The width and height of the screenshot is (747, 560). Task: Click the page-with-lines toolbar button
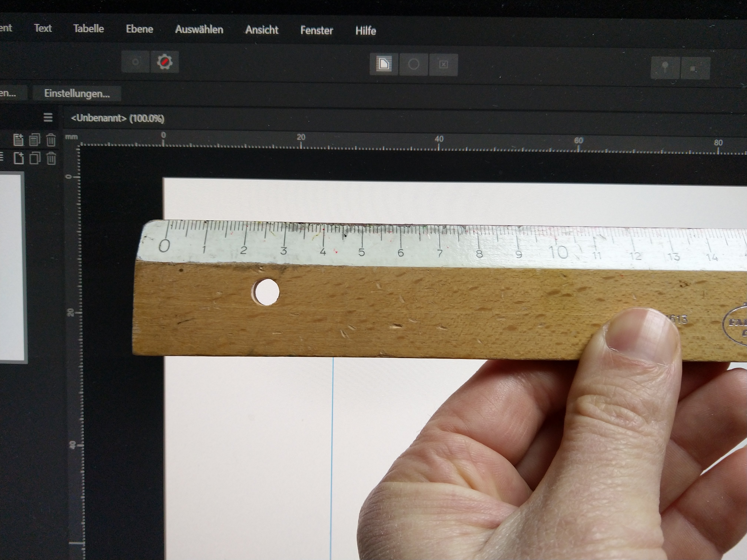[x=384, y=64]
